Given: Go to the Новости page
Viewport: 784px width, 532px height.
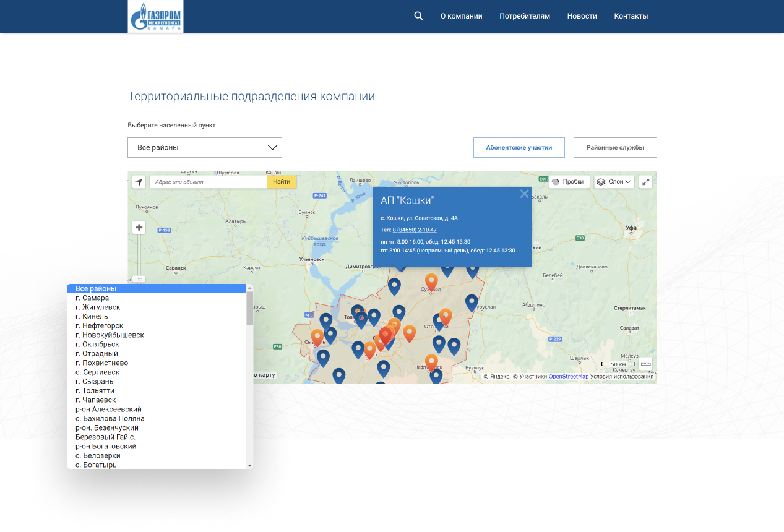Looking at the screenshot, I should (582, 16).
